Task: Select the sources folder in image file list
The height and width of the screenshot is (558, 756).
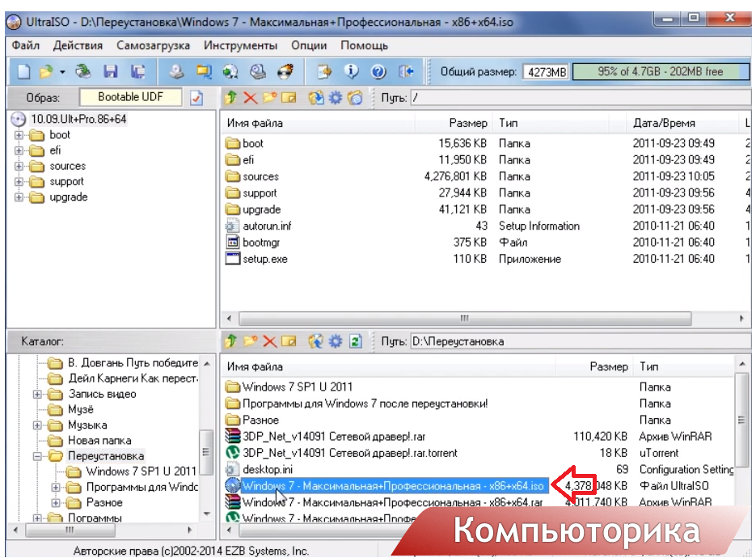Action: pyautogui.click(x=260, y=176)
